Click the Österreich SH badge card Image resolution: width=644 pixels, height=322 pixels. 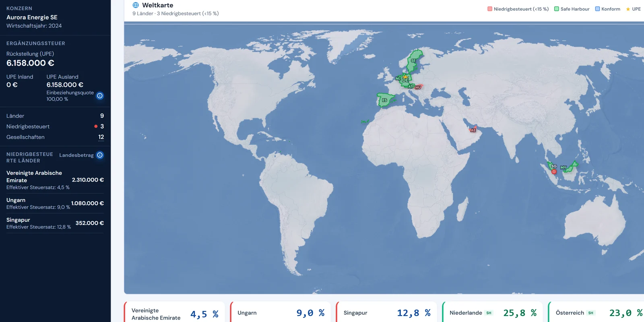pyautogui.click(x=596, y=312)
